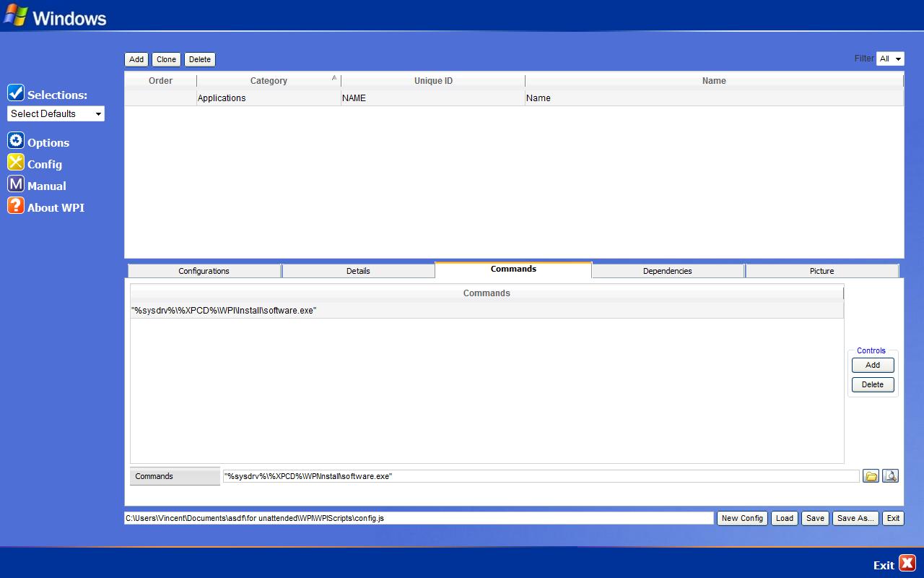This screenshot has height=578, width=924.
Task: Click the Selections checkmark icon
Action: [16, 92]
